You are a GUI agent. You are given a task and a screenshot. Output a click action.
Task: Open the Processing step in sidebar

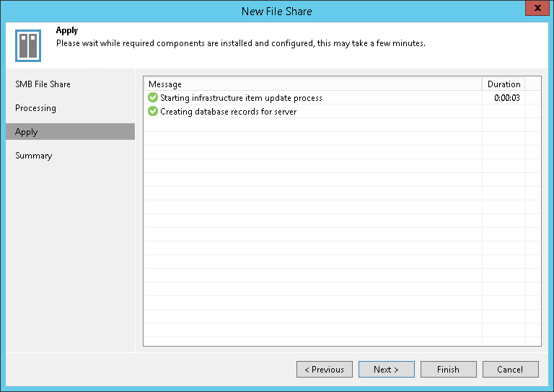(x=35, y=108)
